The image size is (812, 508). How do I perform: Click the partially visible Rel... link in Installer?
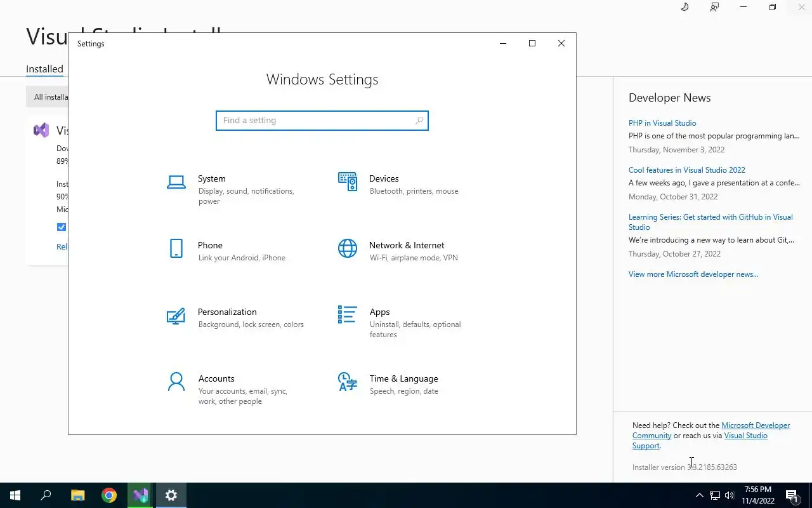click(62, 246)
